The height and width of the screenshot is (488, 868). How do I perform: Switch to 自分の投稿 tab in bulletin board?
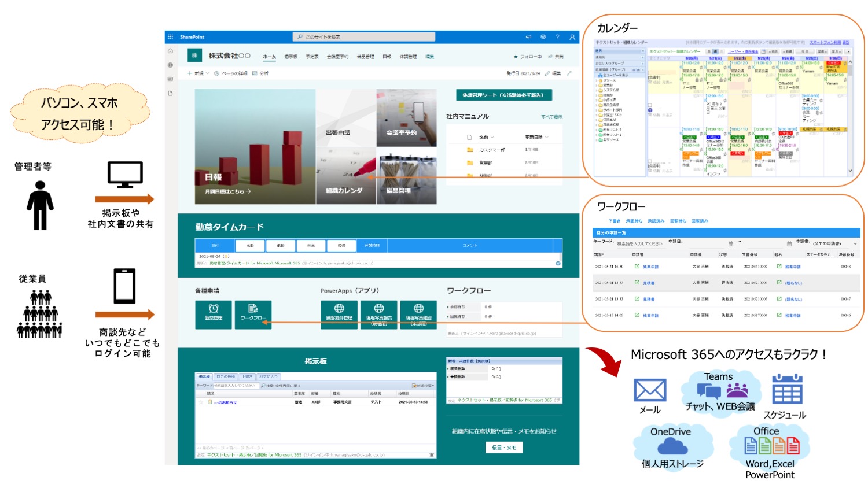point(226,376)
